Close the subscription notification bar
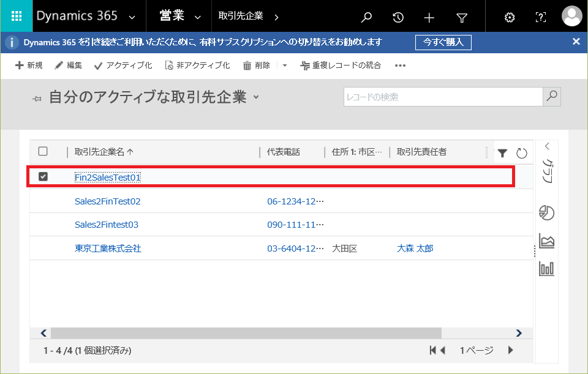This screenshot has width=588, height=374. (x=576, y=42)
